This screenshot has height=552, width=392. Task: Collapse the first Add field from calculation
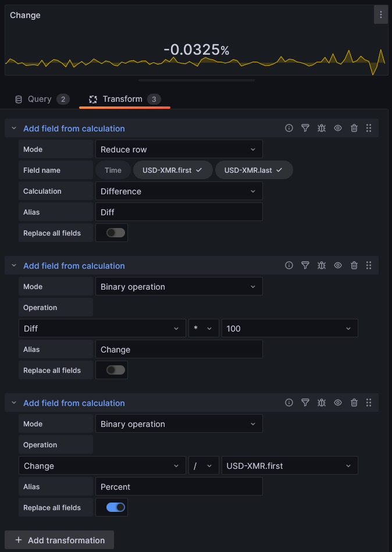(14, 129)
